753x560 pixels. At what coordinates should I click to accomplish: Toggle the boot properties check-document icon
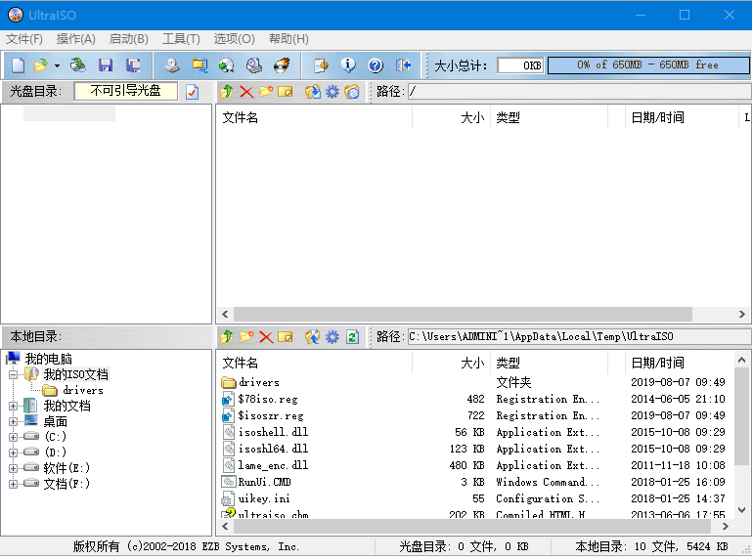(192, 91)
